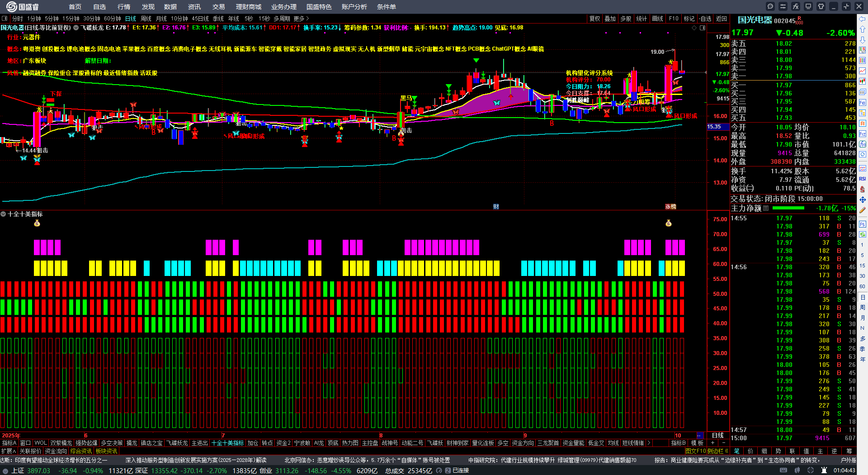
Task: Click the blue left arrow sidebar icon
Action: click(x=863, y=19)
